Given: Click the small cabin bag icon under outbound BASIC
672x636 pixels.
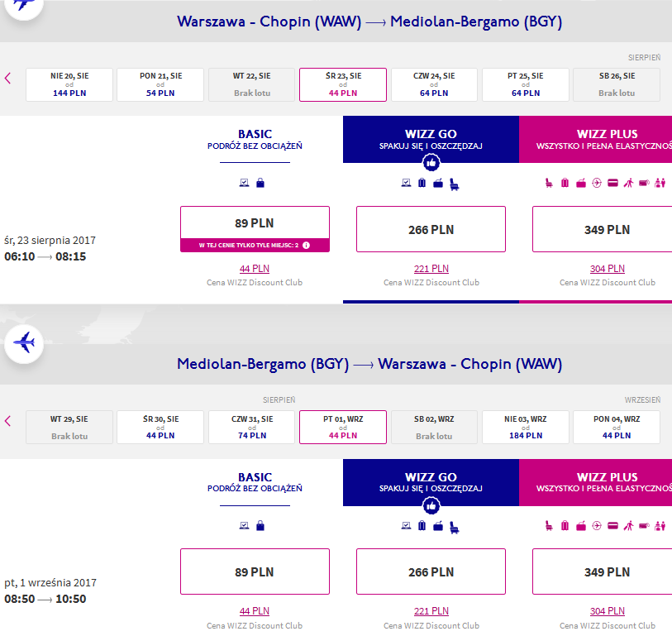Looking at the screenshot, I should tap(260, 183).
